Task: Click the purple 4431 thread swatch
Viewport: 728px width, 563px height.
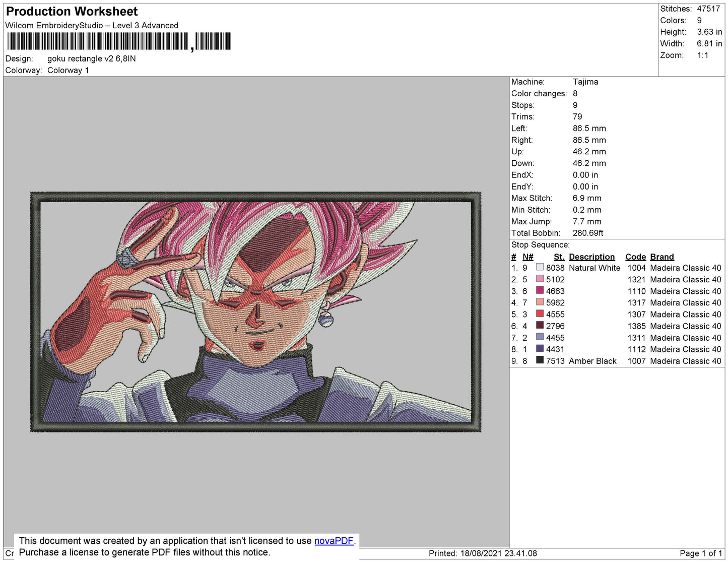Action: pyautogui.click(x=540, y=349)
